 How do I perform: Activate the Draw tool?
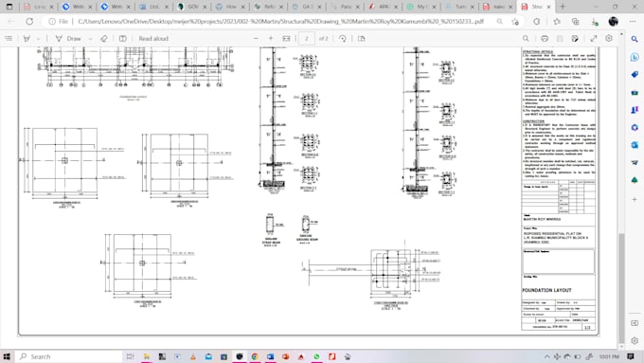tap(68, 38)
